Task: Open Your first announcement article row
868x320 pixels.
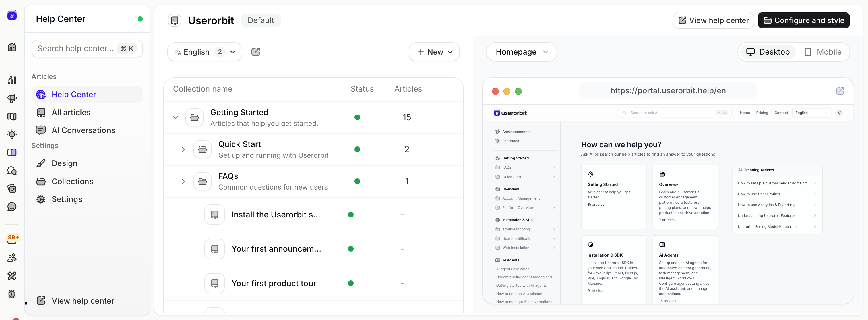Action: click(x=313, y=249)
